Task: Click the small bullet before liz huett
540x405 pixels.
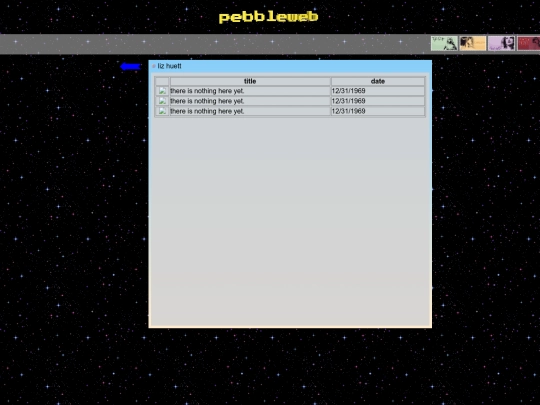Action: pos(154,66)
